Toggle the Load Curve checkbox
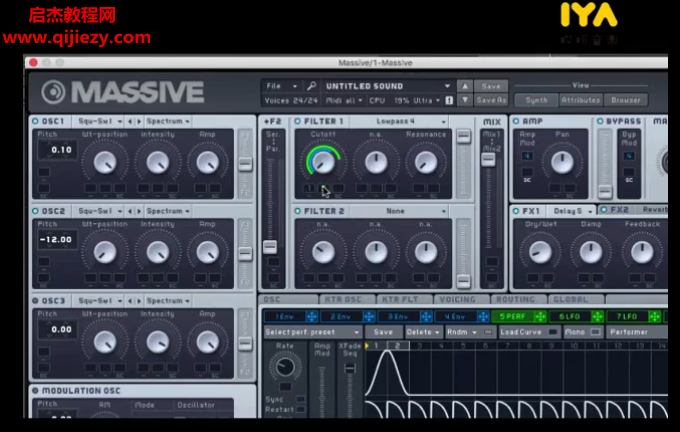Viewport: 680px width, 432px height. pyautogui.click(x=553, y=332)
